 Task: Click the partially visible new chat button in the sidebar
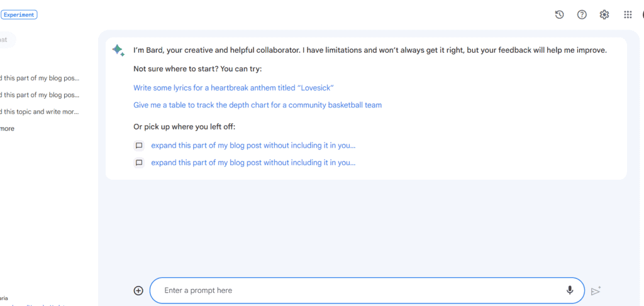pos(8,40)
